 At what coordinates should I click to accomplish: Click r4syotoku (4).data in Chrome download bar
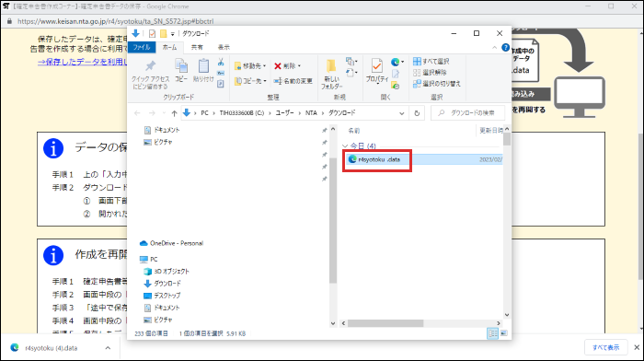click(51, 348)
